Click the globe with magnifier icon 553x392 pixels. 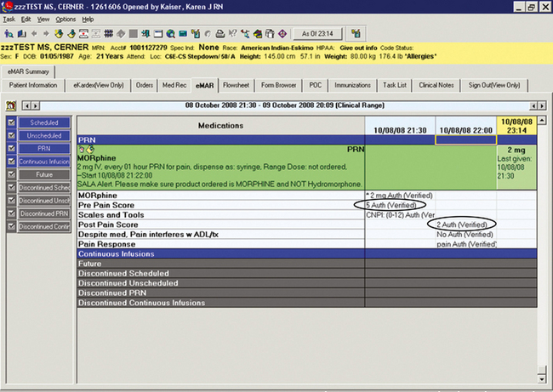[171, 34]
